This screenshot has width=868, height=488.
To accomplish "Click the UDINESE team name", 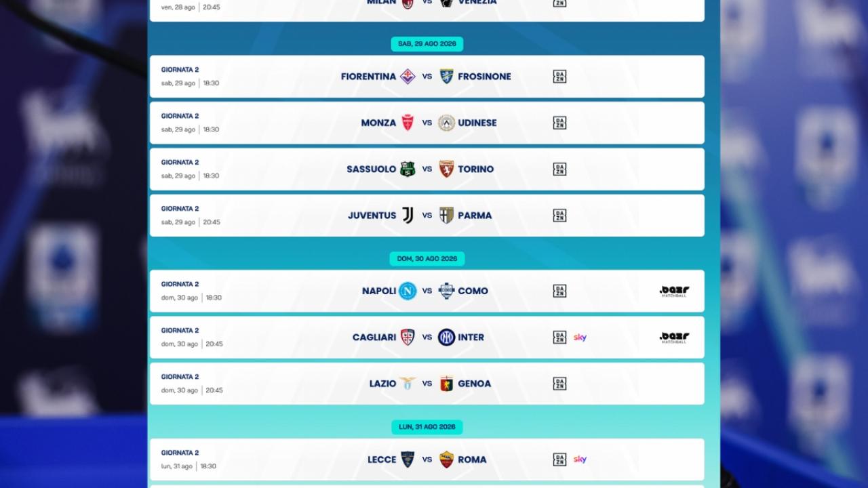I will pyautogui.click(x=477, y=123).
